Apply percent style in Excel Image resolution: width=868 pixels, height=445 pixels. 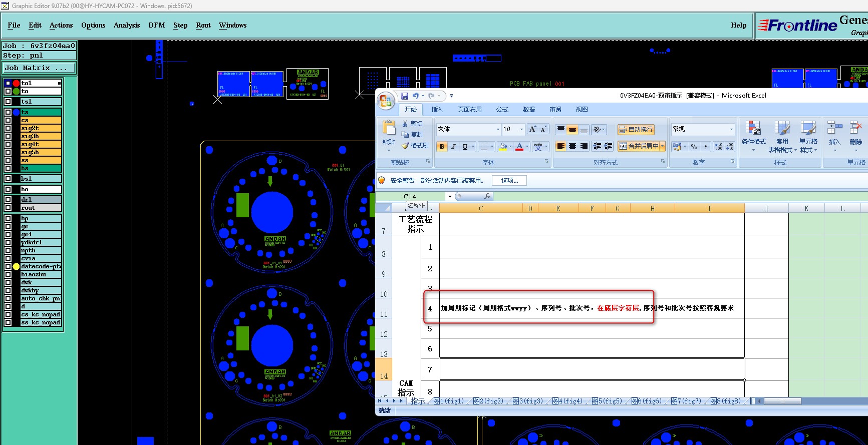(694, 147)
